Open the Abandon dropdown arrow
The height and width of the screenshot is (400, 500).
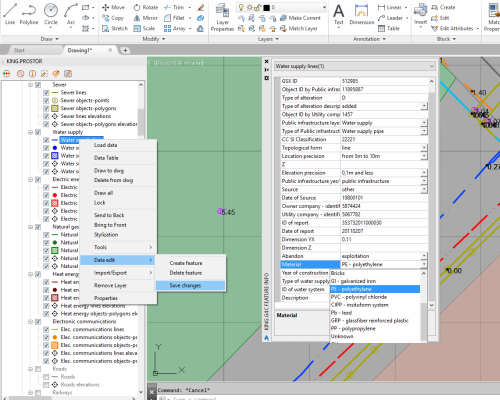point(424,256)
